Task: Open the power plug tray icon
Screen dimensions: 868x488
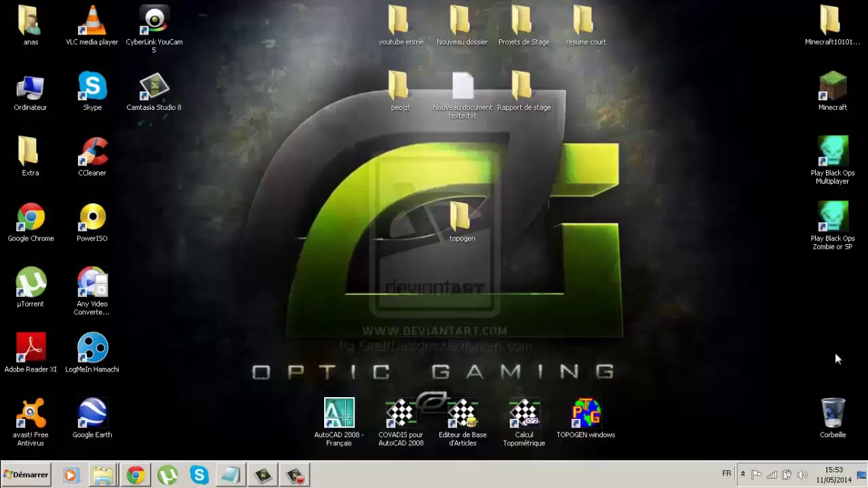Action: [787, 474]
